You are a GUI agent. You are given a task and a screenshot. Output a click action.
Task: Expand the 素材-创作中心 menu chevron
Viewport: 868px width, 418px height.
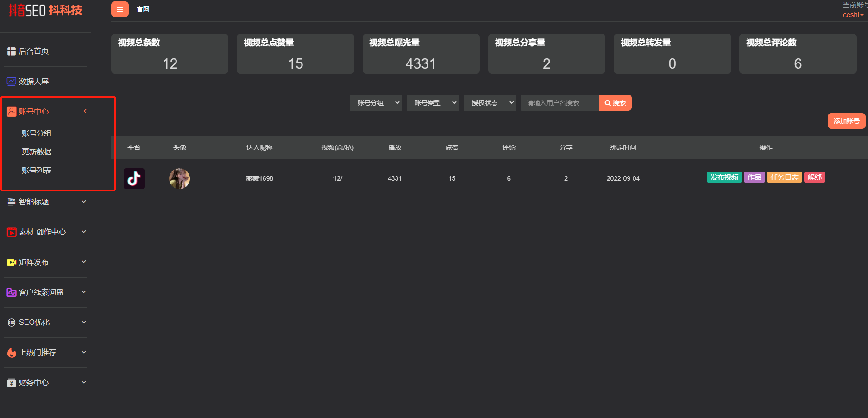tap(84, 232)
